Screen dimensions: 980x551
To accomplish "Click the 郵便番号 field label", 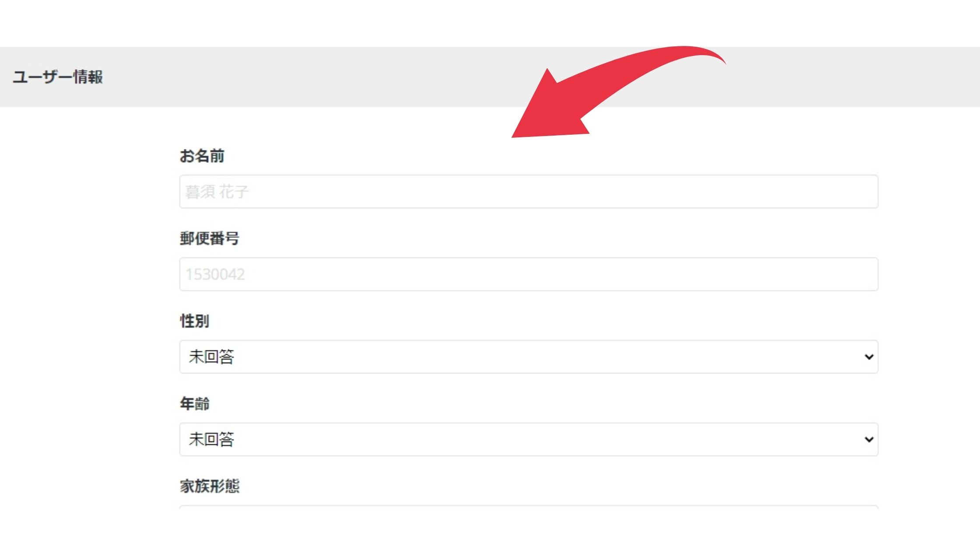I will (x=210, y=238).
